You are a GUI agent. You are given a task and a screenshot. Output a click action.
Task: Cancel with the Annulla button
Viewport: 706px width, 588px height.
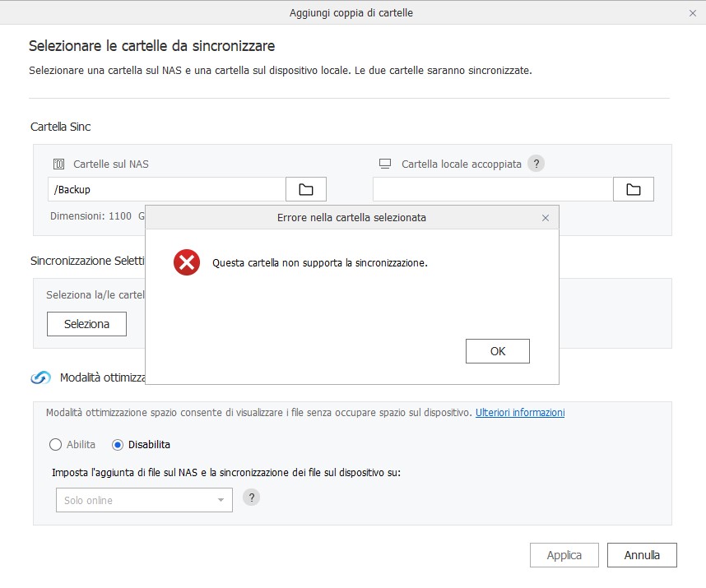(x=642, y=555)
